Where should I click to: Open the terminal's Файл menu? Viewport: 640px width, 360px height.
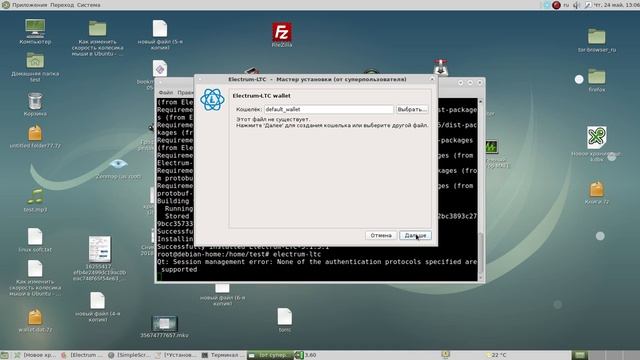tap(166, 93)
